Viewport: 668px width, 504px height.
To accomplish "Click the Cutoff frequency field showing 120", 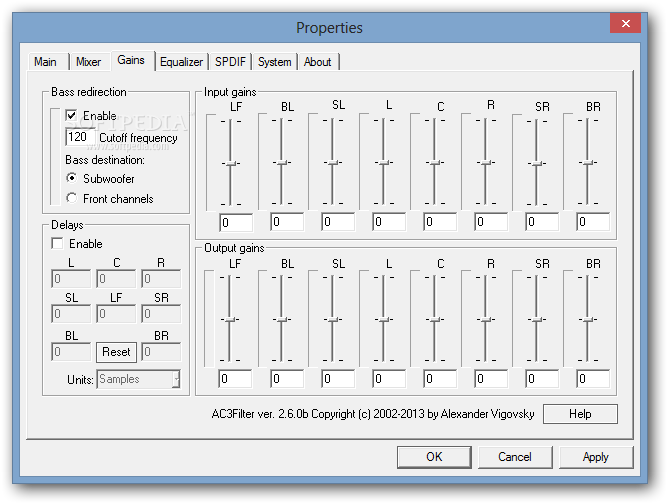I will click(80, 137).
